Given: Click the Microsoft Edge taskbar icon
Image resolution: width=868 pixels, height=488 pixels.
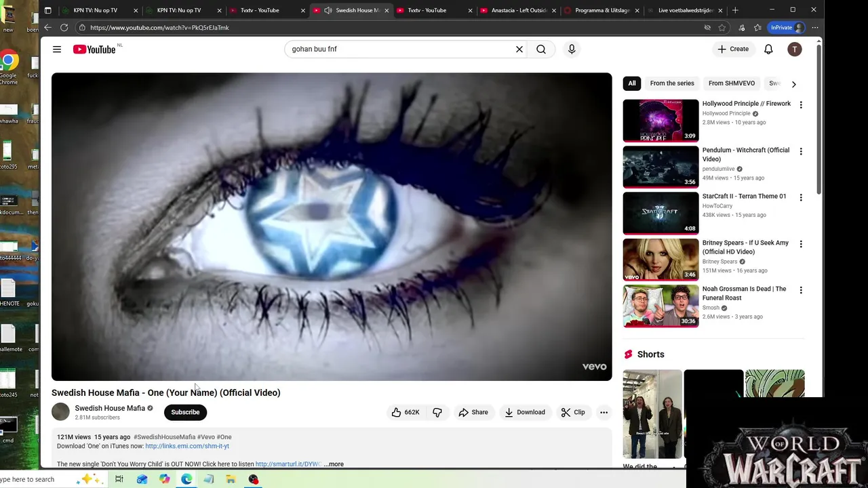Looking at the screenshot, I should tap(186, 479).
